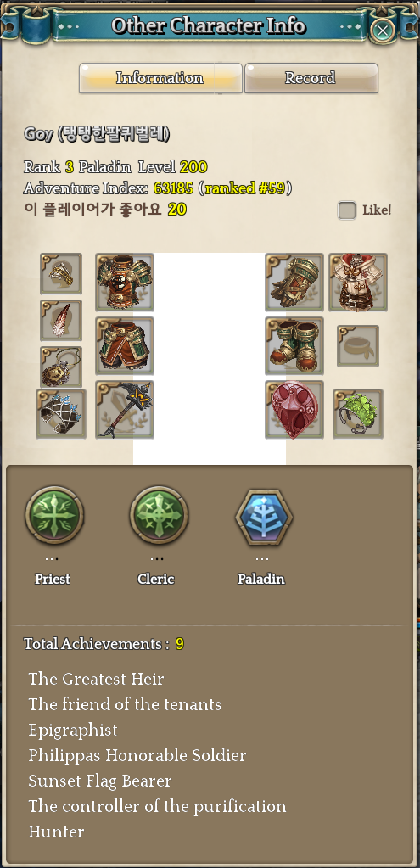Tick the Like! checkbox

(347, 210)
